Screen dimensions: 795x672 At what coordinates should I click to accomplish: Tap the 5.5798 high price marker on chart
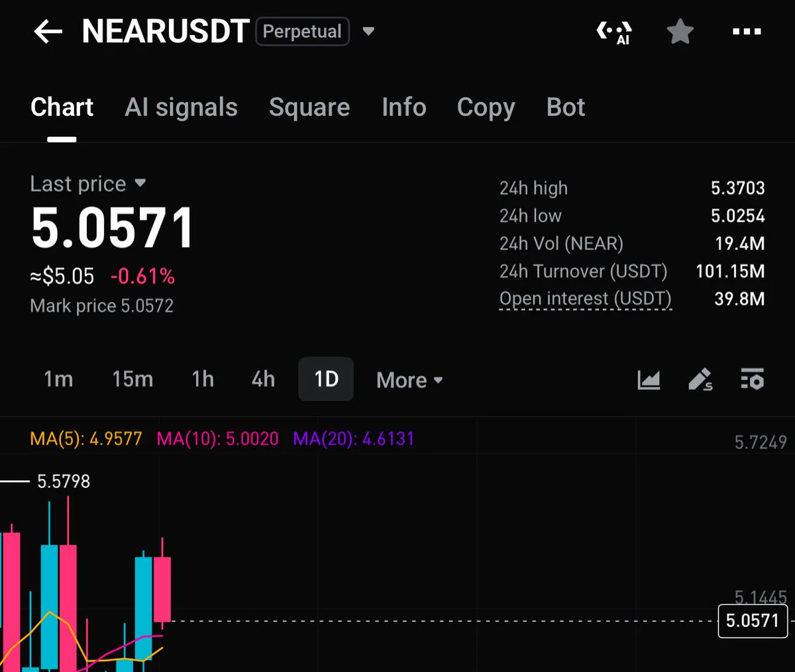[x=64, y=481]
